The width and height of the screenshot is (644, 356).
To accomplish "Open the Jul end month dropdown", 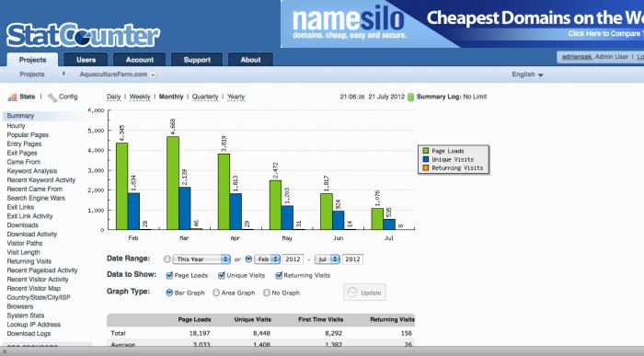I will pyautogui.click(x=328, y=259).
